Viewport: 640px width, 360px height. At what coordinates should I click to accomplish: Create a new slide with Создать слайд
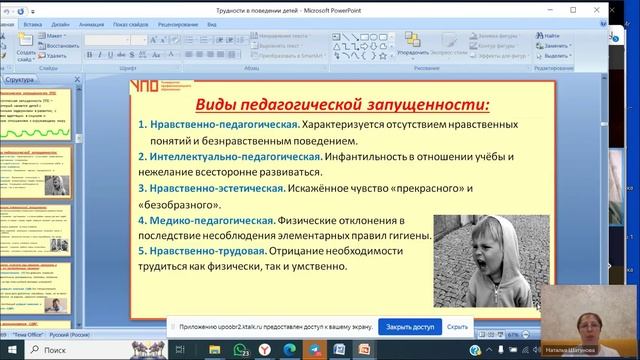tap(25, 48)
